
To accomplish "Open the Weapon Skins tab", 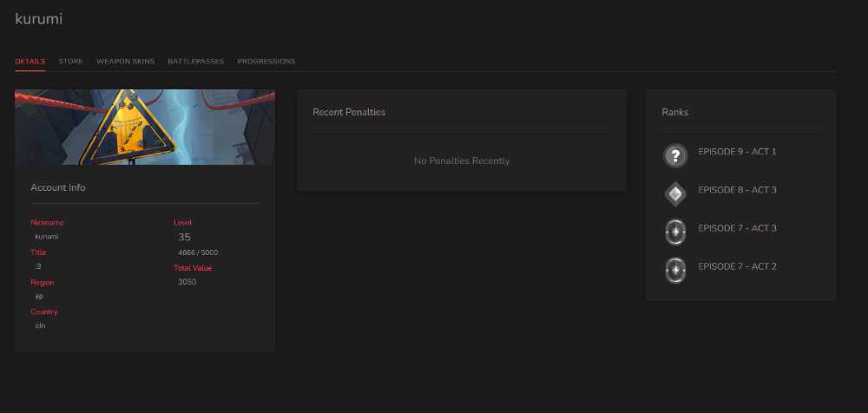I will (125, 62).
